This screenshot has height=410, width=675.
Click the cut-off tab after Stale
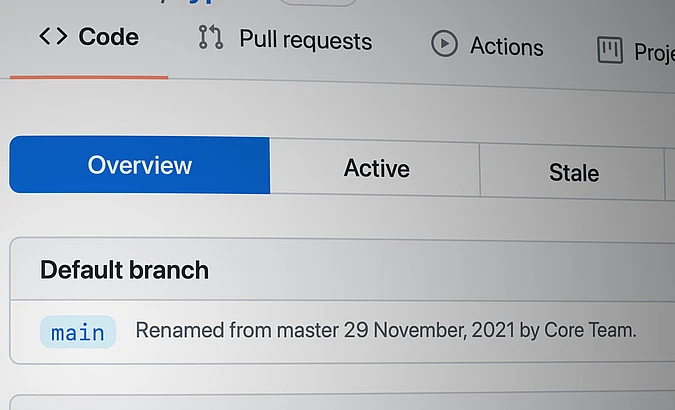coord(669,175)
